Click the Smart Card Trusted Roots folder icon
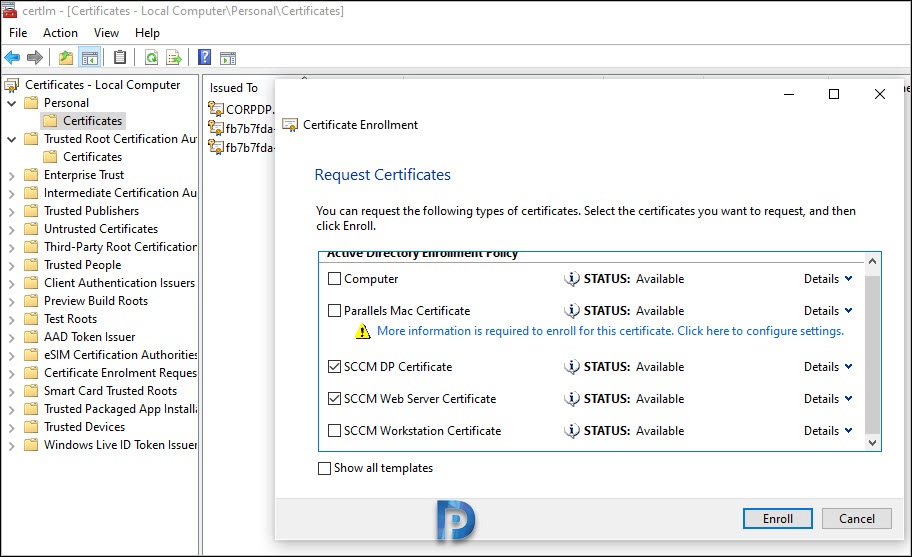This screenshot has height=557, width=912. 31,391
